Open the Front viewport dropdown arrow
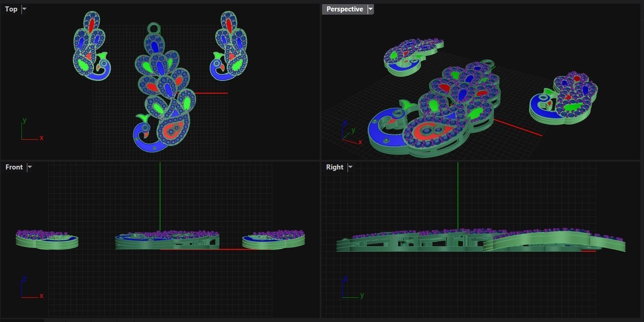644x322 pixels. 30,167
